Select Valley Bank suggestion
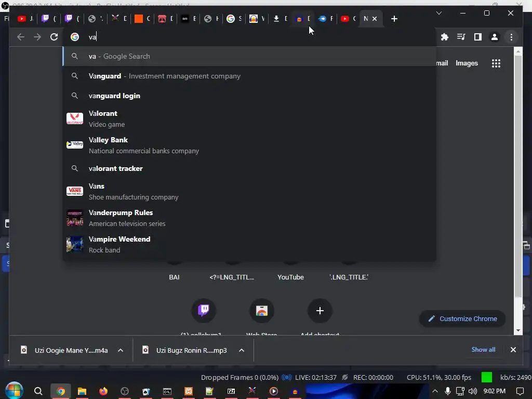Viewport: 532px width, 399px height. point(249,145)
